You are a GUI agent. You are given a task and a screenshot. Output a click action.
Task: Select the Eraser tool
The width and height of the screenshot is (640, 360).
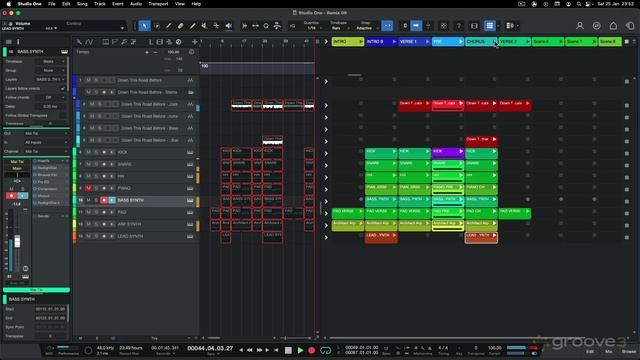(180, 26)
